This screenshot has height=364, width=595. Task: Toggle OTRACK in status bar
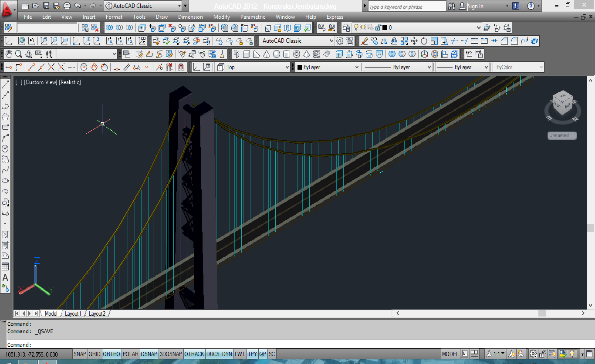pyautogui.click(x=194, y=354)
